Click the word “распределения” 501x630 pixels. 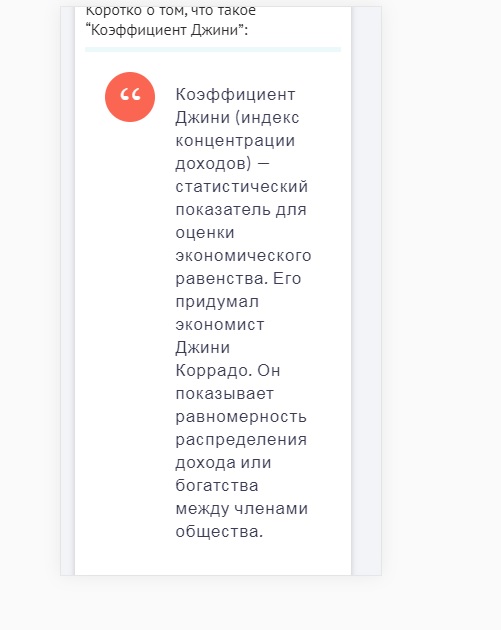pyautogui.click(x=241, y=440)
